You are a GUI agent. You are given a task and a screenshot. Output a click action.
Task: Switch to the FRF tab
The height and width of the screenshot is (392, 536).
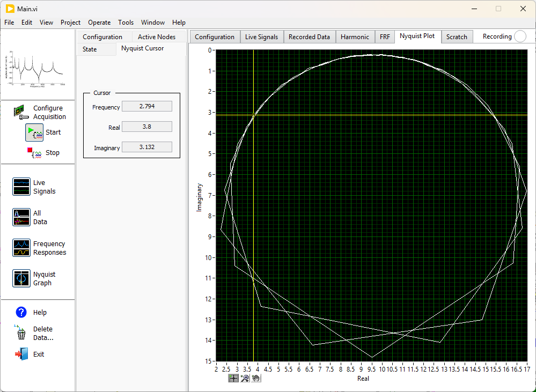pos(385,37)
